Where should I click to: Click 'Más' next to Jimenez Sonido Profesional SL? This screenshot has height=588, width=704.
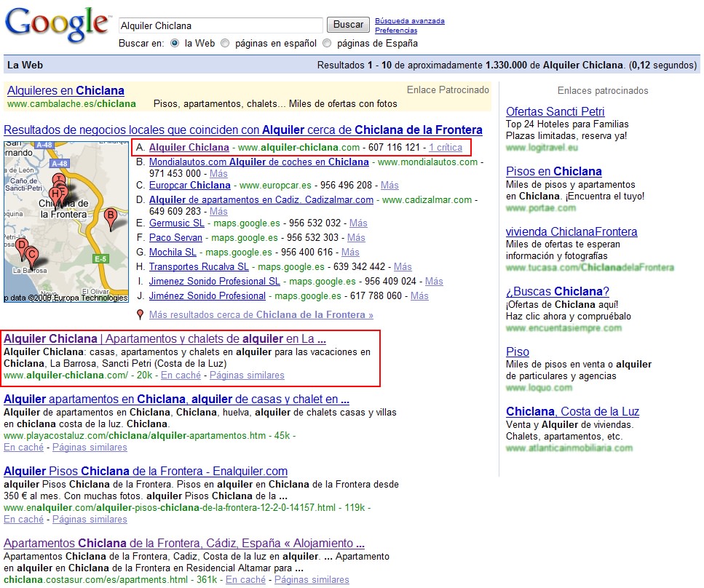[434, 282]
